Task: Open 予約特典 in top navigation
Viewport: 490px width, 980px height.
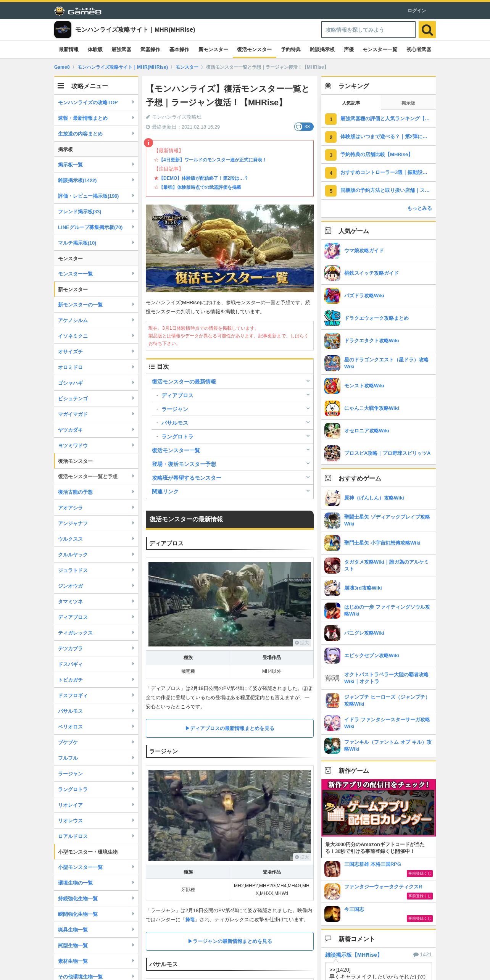Action: [291, 50]
